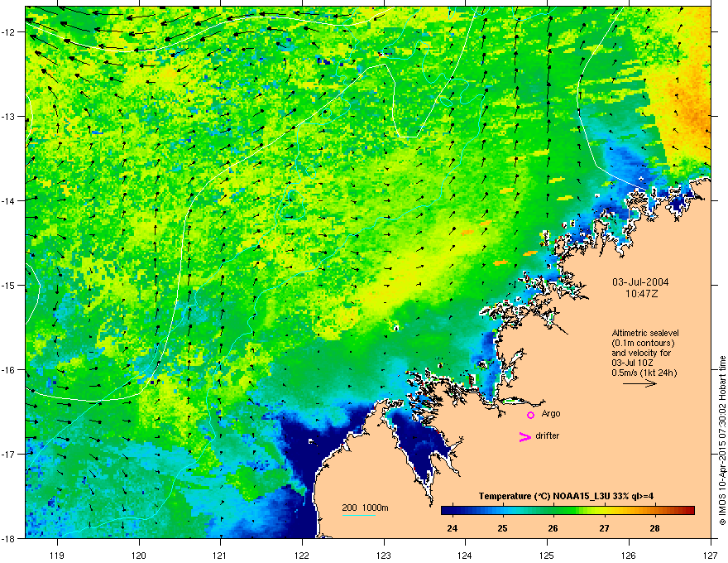Viewport: 728px width, 563px height.
Task: Click the magenta Argo circle legend marker
Action: 530,415
